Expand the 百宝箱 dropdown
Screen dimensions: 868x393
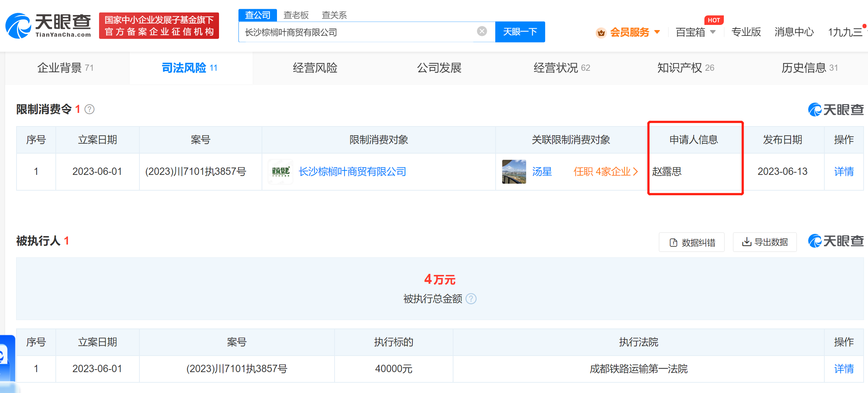[x=712, y=32]
